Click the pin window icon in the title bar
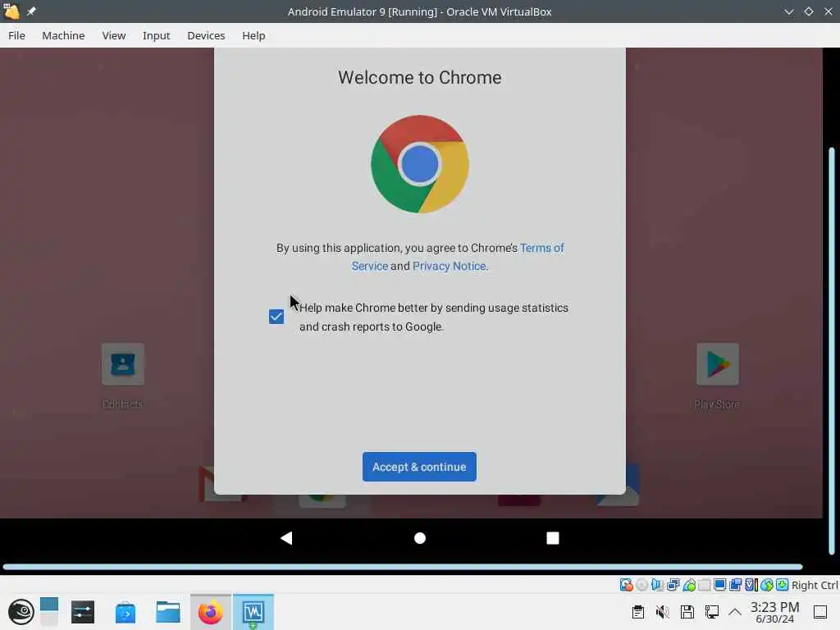This screenshot has width=840, height=630. (x=32, y=11)
